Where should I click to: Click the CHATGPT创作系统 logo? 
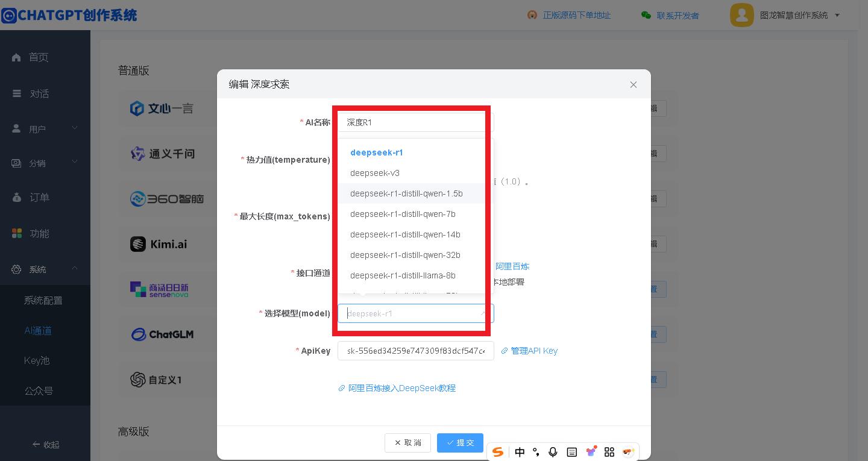click(x=69, y=15)
